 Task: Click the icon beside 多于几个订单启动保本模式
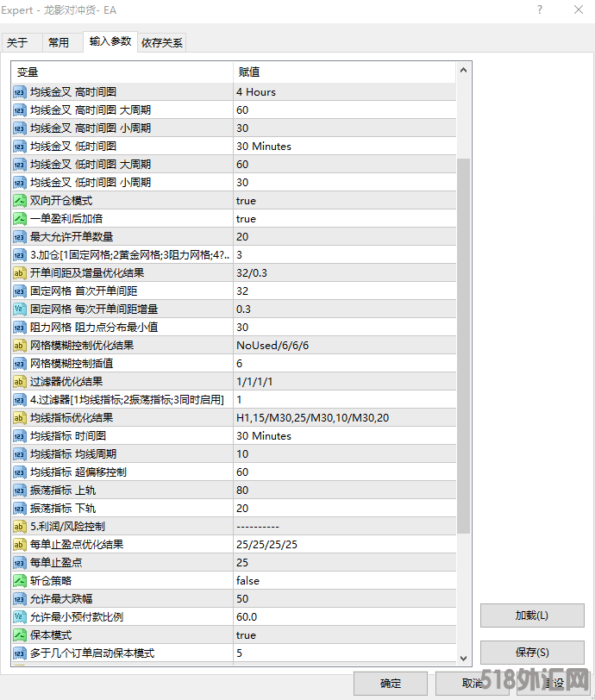pyautogui.click(x=19, y=653)
